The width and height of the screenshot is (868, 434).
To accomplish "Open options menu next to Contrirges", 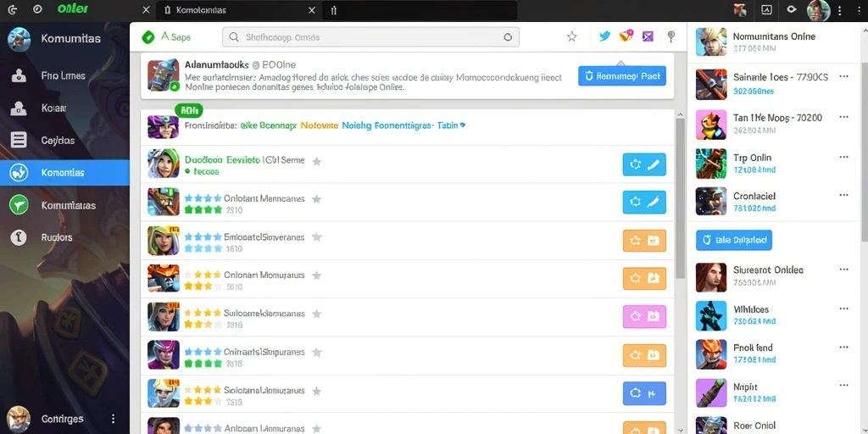I will coord(114,419).
